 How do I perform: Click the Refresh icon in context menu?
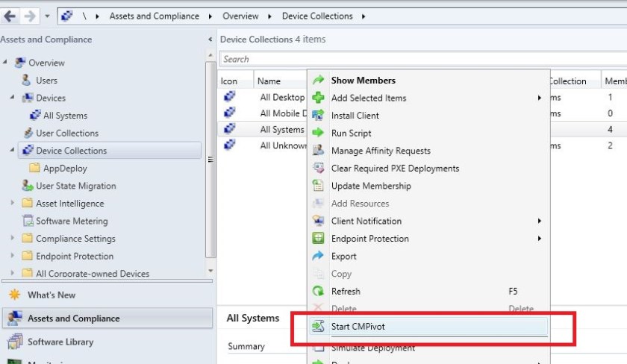click(319, 292)
